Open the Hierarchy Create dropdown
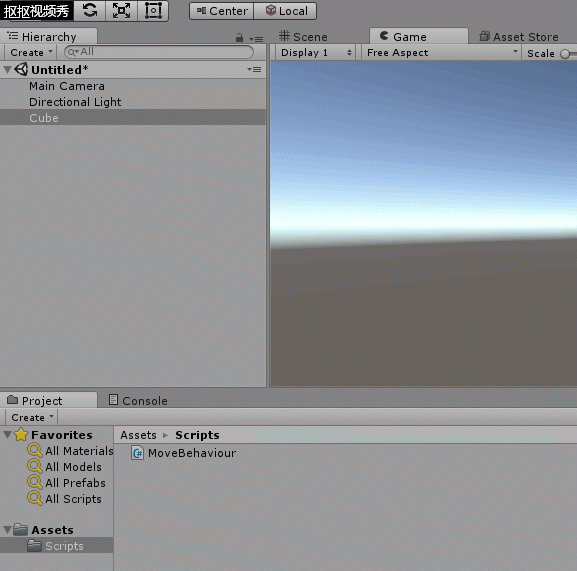The image size is (577, 571). pos(31,53)
